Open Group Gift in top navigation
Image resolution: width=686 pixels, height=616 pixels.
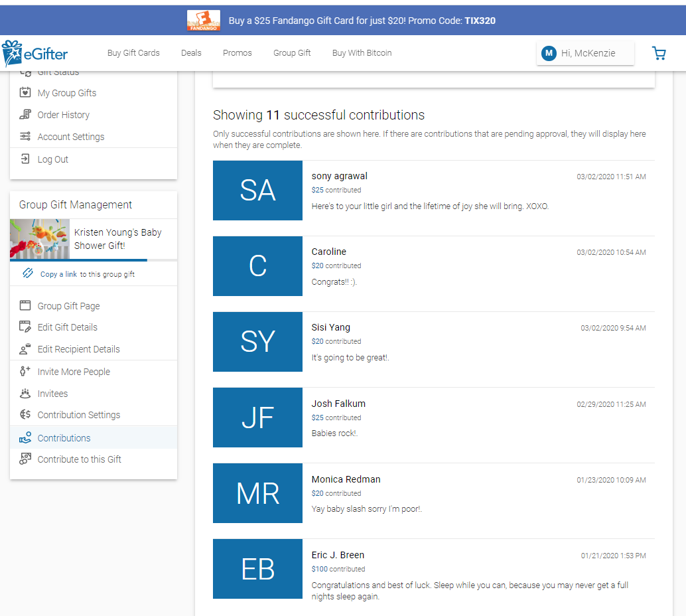[x=292, y=53]
